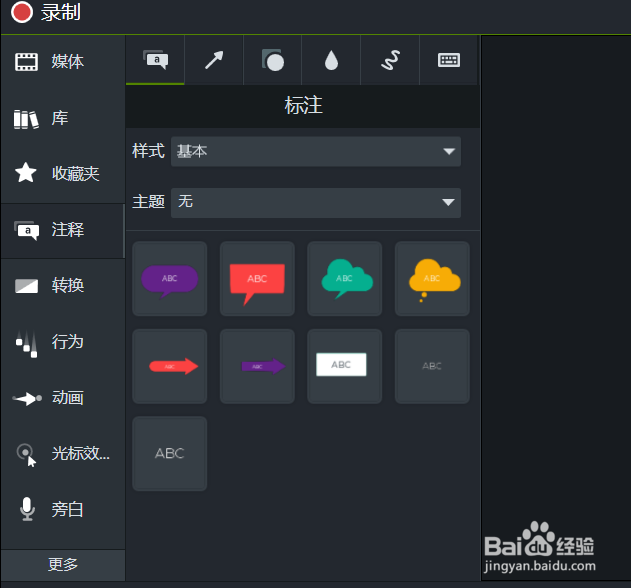The image size is (631, 588).
Task: Open the Theme (主题) dropdown showing 无
Action: pyautogui.click(x=316, y=202)
